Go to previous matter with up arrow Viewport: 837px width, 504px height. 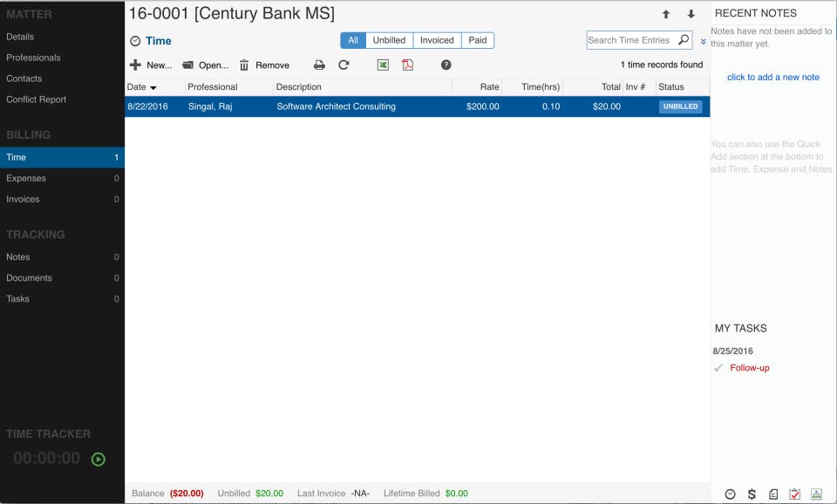click(x=665, y=15)
